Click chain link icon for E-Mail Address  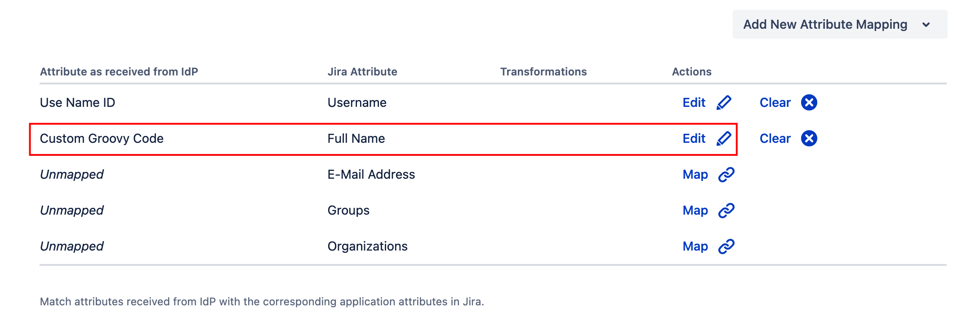tap(726, 175)
